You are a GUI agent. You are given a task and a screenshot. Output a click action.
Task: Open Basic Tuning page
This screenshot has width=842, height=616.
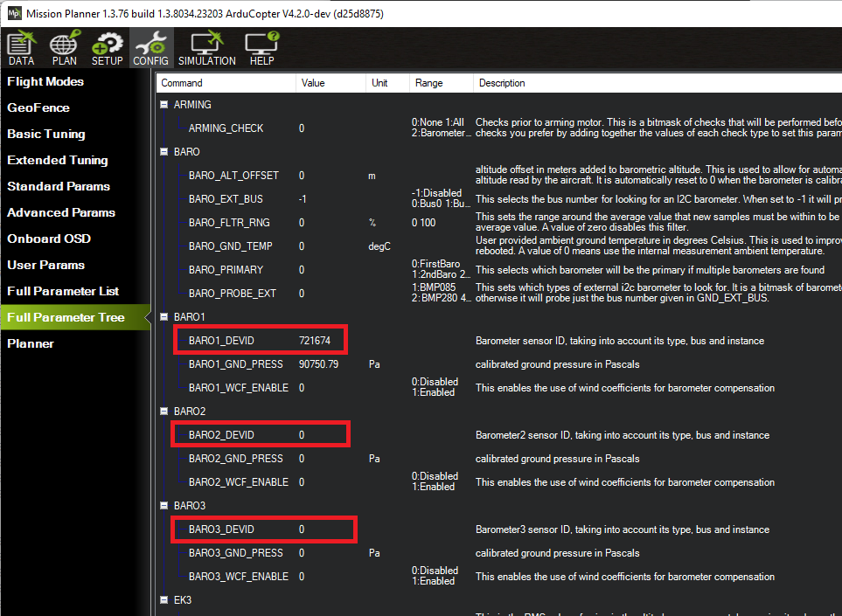[46, 135]
